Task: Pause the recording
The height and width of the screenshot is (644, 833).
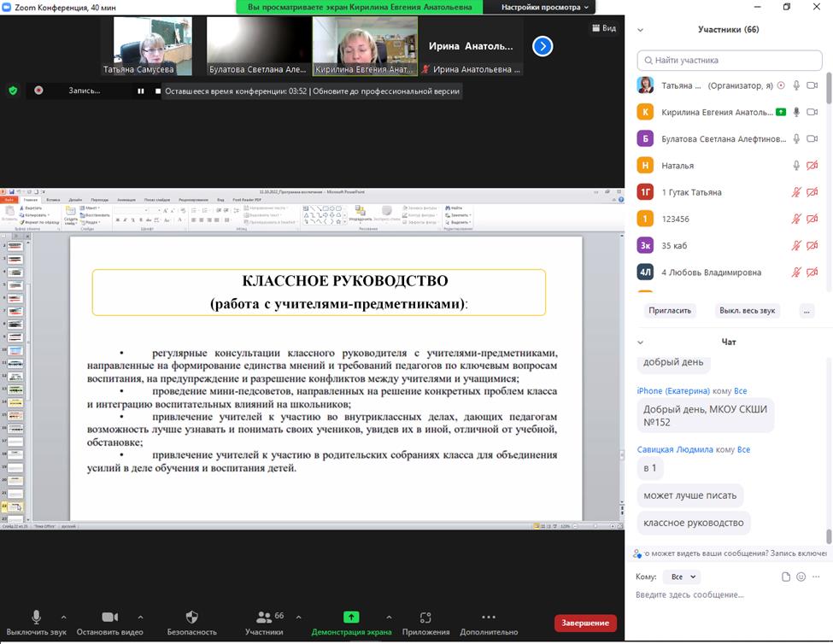Action: pos(141,91)
